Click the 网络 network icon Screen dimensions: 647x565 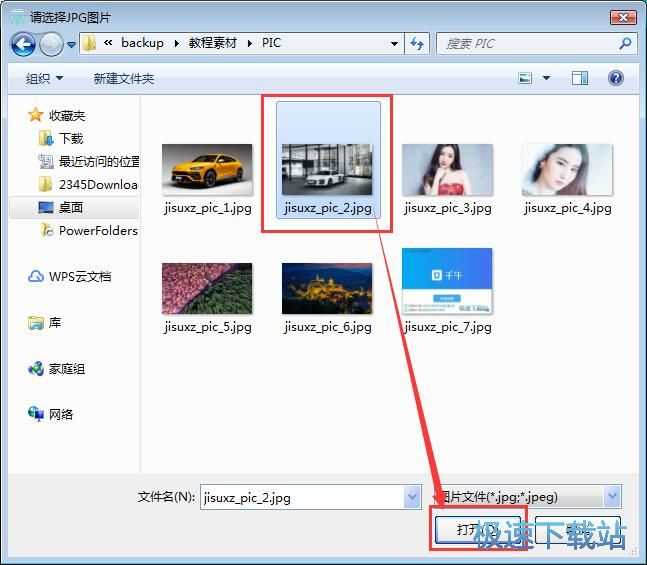click(x=36, y=414)
